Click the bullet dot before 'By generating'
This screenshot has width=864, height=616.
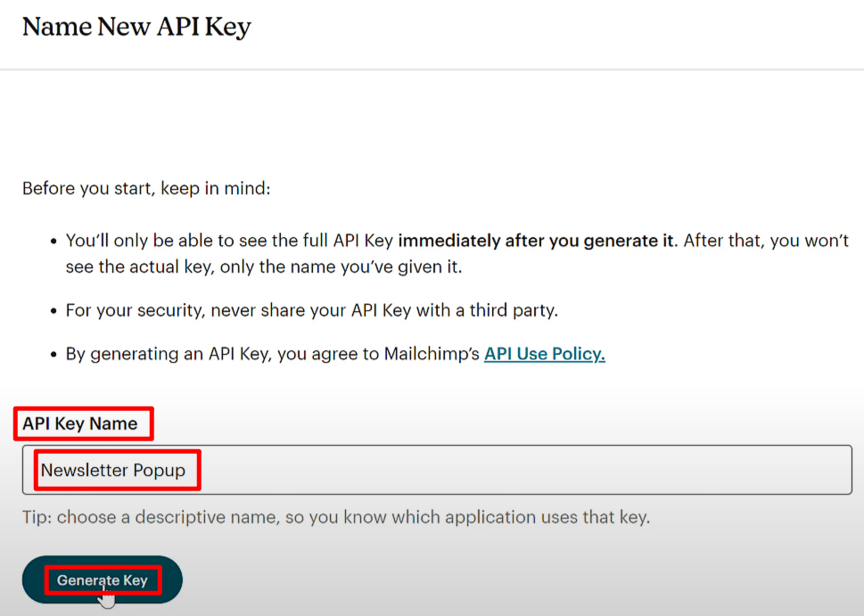[53, 354]
